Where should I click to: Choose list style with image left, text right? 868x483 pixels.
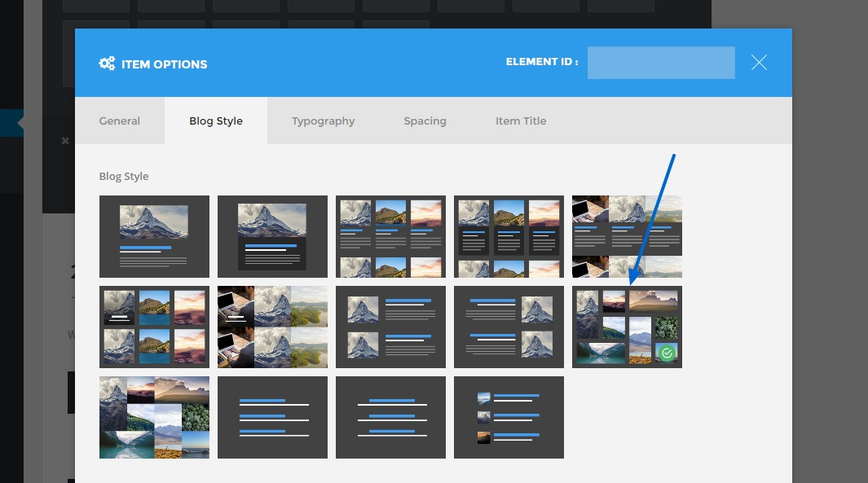click(390, 327)
